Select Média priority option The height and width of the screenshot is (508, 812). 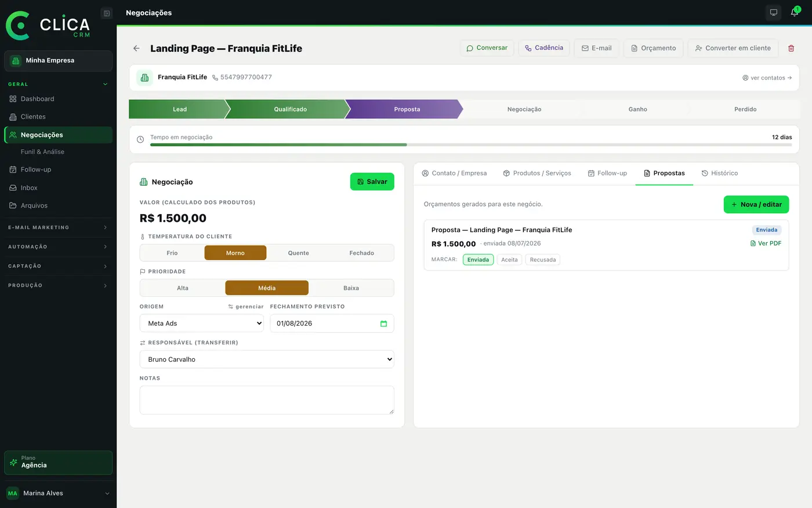point(267,288)
